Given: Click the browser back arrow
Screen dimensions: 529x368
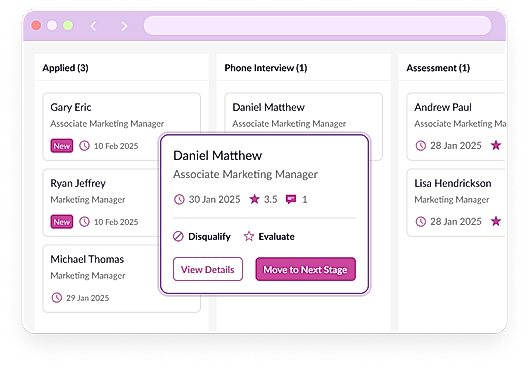Looking at the screenshot, I should 93,26.
